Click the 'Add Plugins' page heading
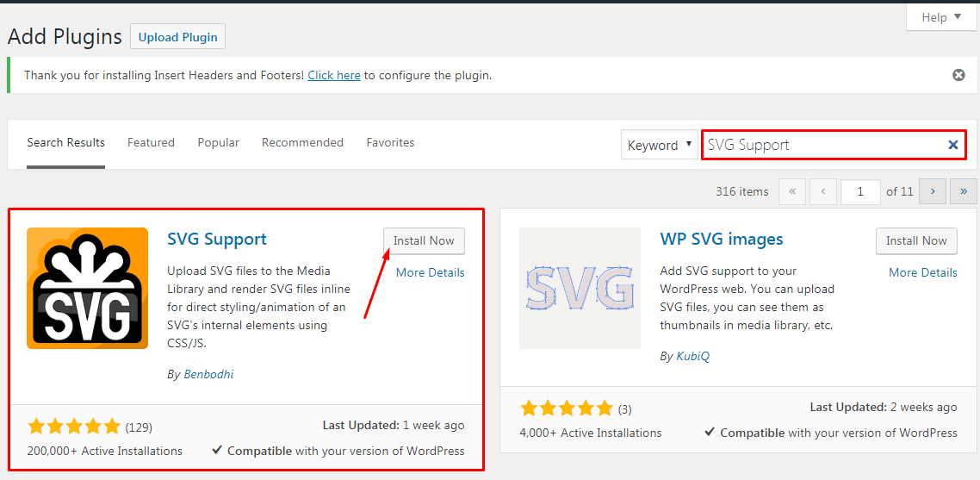The width and height of the screenshot is (980, 480). pos(65,37)
